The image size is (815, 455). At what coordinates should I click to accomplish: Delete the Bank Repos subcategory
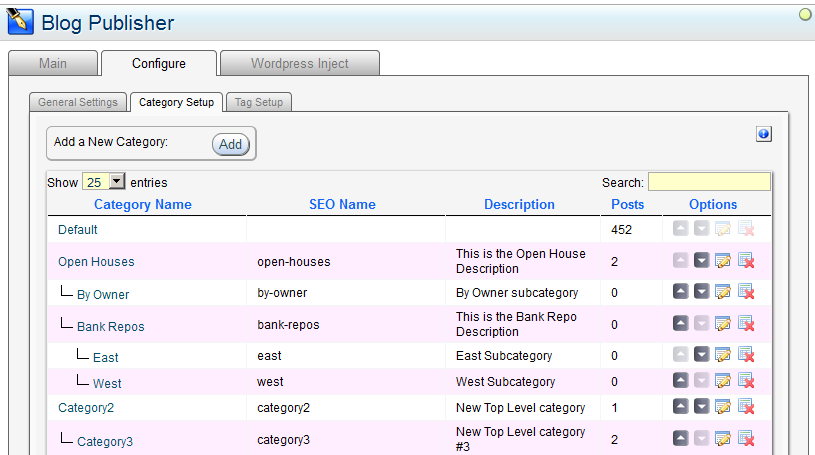746,323
